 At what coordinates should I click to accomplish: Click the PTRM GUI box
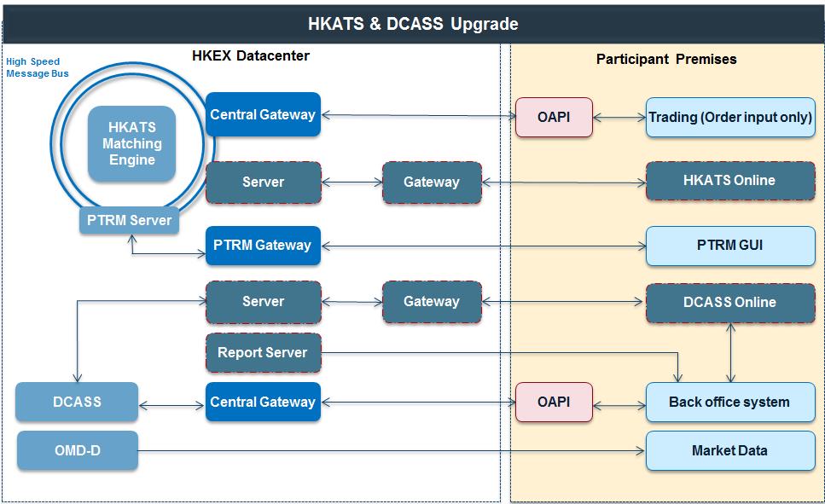tap(730, 246)
